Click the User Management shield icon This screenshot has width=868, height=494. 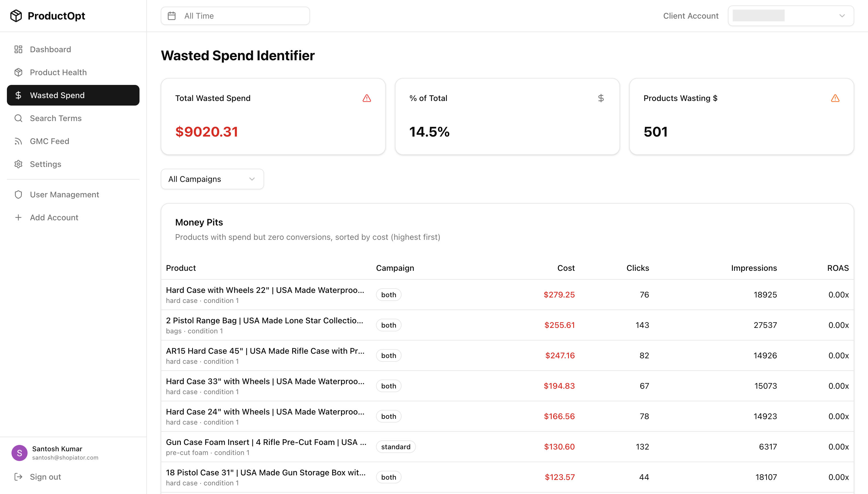(18, 195)
